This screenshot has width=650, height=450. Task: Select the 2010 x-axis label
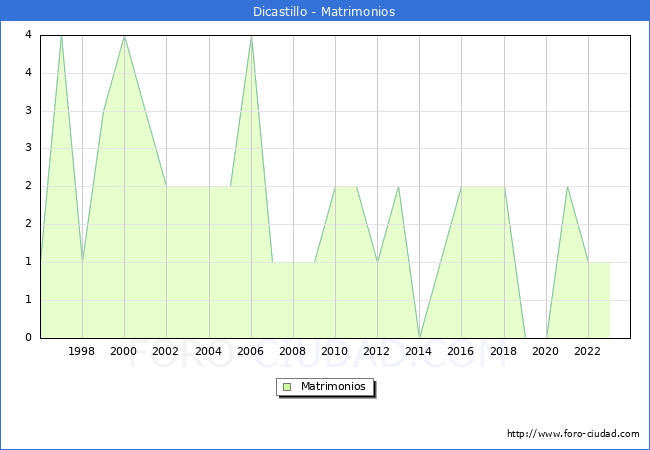pos(335,351)
